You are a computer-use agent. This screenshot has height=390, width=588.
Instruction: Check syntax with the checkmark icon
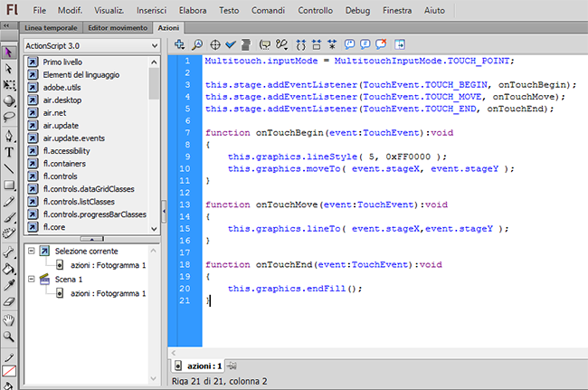pos(231,44)
